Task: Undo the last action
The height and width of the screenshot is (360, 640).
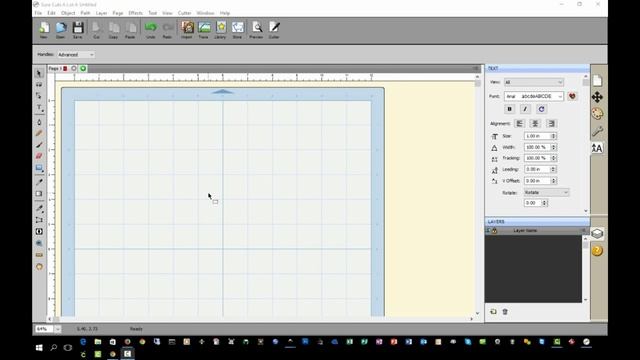Action: pyautogui.click(x=151, y=29)
